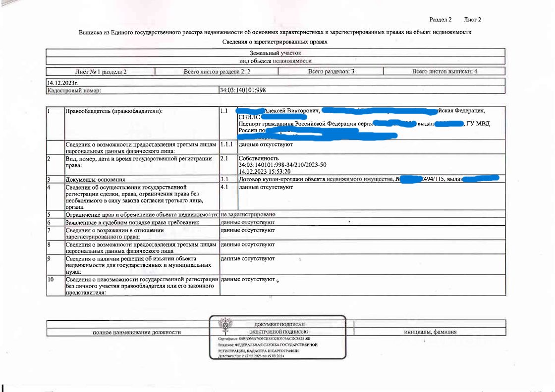This screenshot has width=555, height=392.
Task: Click "данные отсутствуют" in row 1.1.1
Action: click(x=266, y=145)
